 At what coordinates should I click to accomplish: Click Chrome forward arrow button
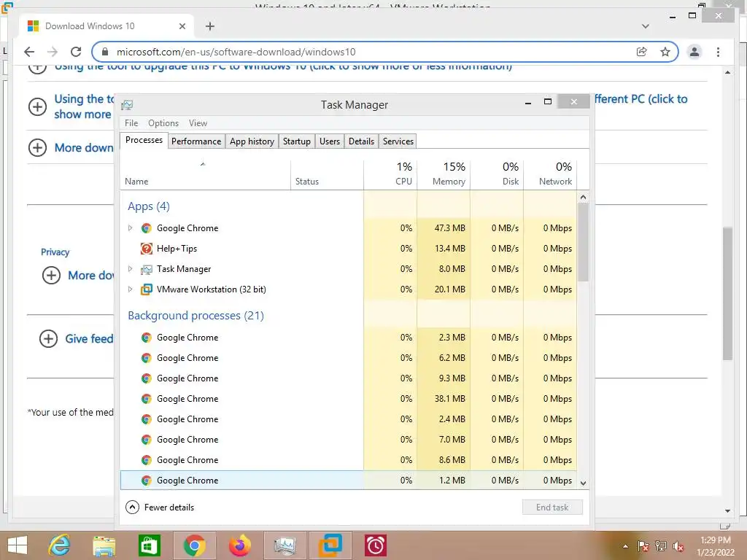click(x=53, y=52)
